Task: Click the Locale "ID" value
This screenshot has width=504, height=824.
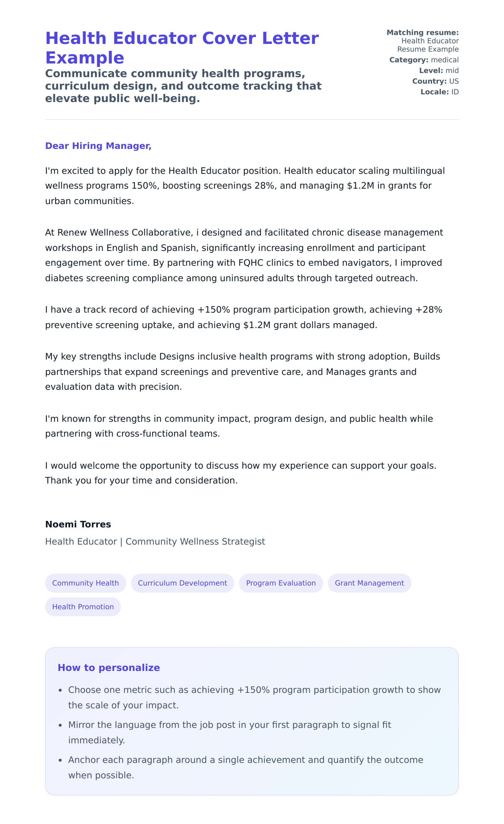Action: 455,92
